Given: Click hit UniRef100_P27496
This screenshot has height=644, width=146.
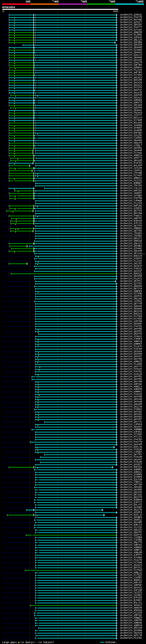Looking at the screenshot, I should [x=131, y=294].
